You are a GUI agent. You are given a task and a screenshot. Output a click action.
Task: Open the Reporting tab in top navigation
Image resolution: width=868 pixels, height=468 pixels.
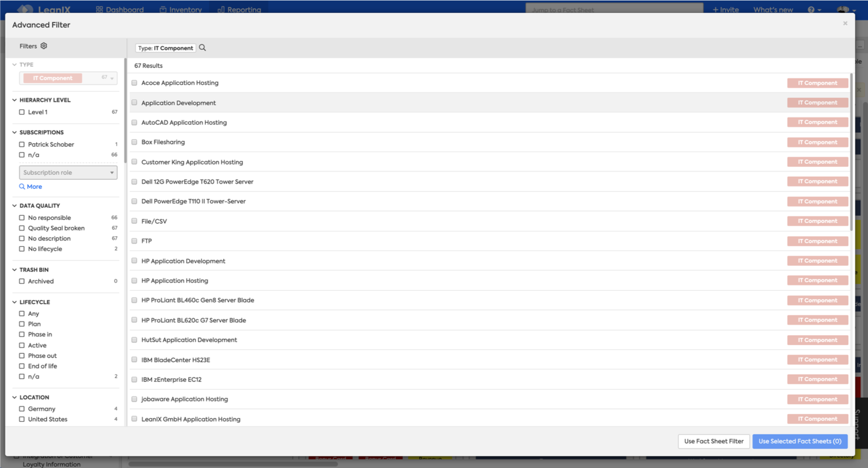click(x=239, y=9)
